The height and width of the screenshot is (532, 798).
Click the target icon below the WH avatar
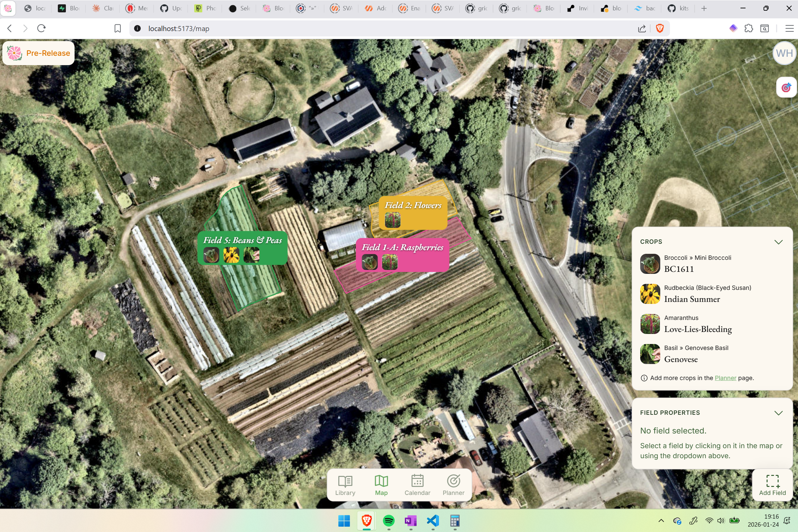tap(786, 87)
